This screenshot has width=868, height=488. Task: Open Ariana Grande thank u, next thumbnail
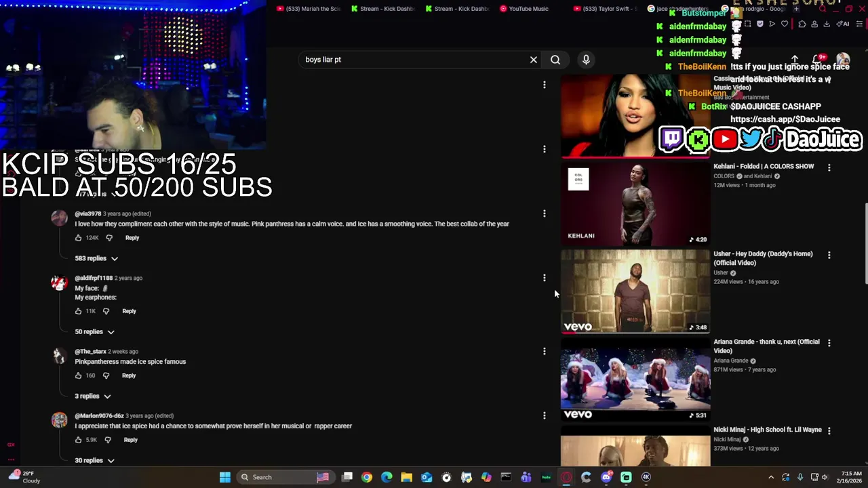[x=635, y=380]
